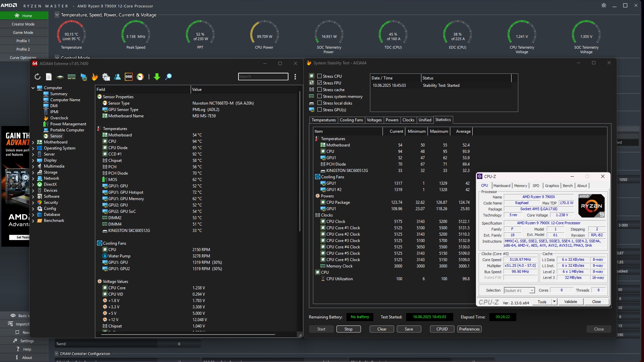Enable Stress system memory checkbox
The image size is (644, 362).
tap(320, 96)
